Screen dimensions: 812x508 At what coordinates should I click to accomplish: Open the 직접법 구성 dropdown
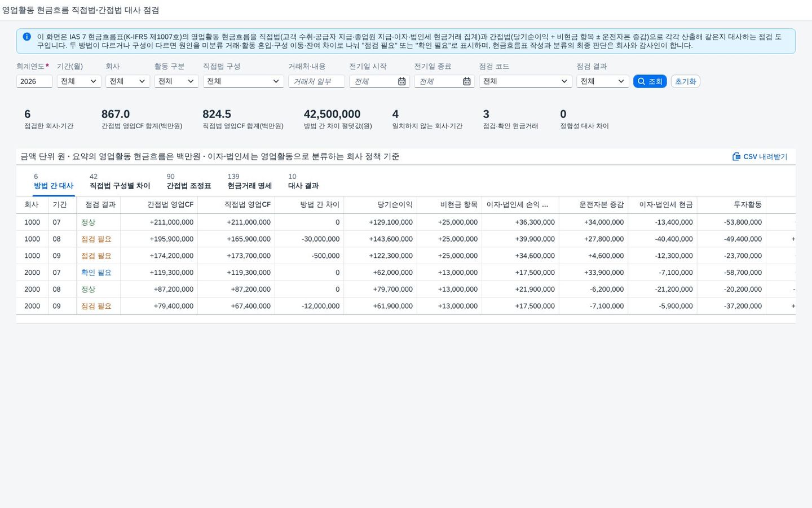click(243, 81)
